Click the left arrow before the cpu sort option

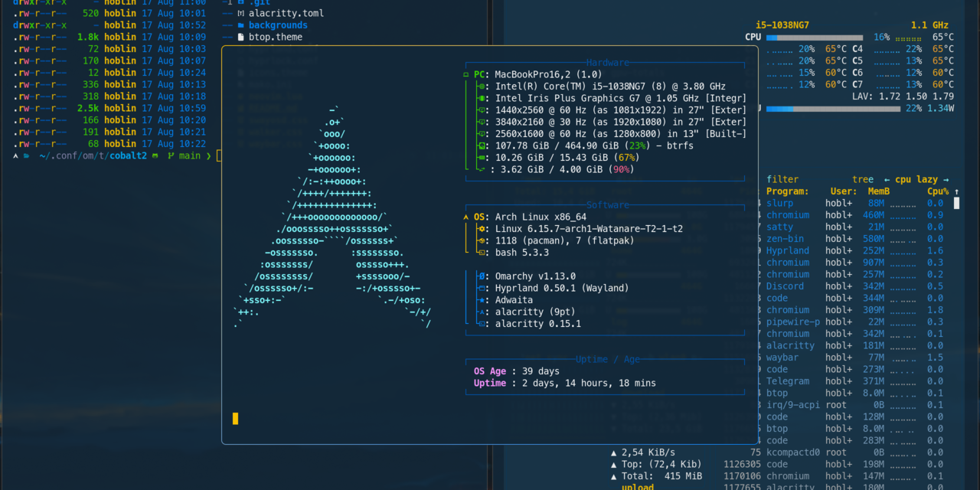[x=887, y=179]
